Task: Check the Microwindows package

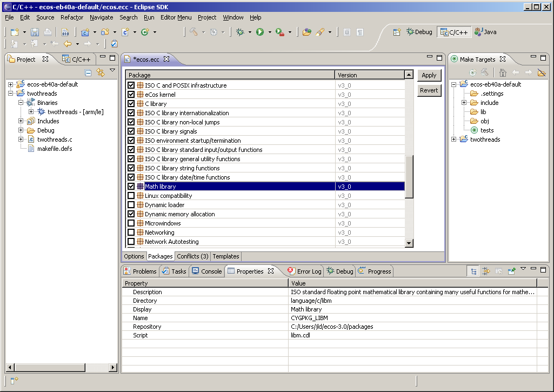Action: (x=131, y=223)
